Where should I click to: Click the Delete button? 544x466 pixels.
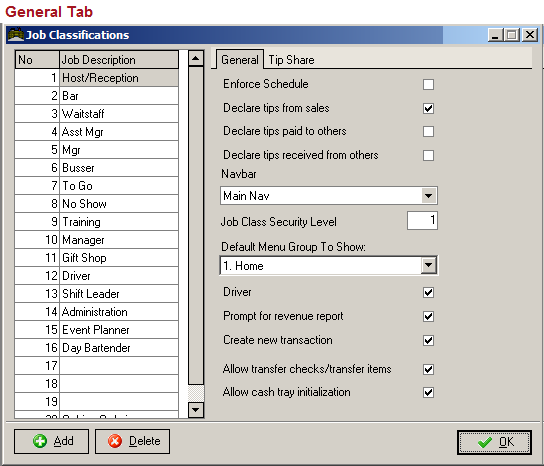point(133,441)
